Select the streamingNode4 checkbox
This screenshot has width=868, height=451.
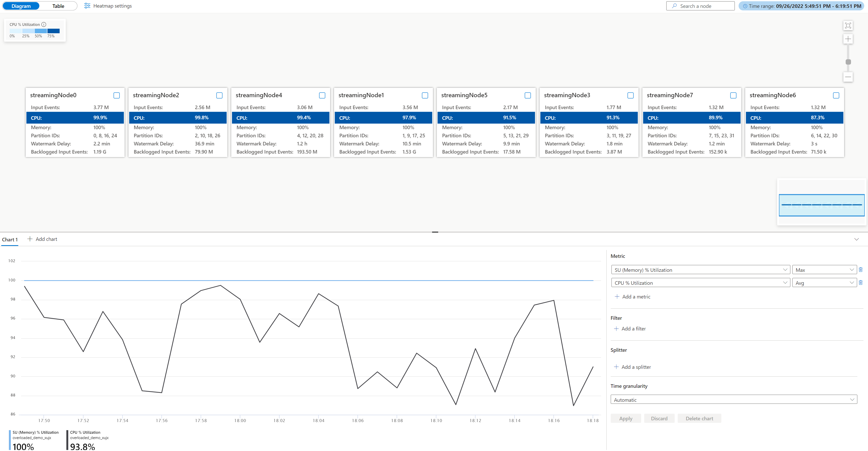point(322,95)
